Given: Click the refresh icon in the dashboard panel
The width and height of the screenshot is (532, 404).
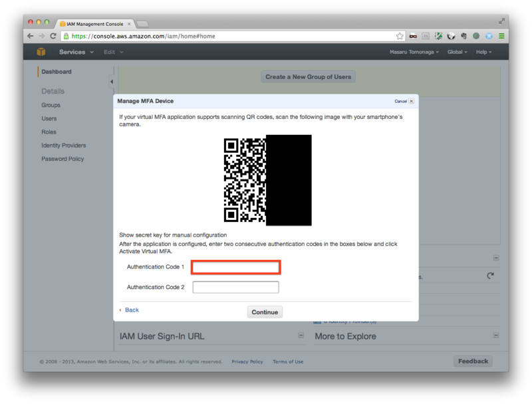Looking at the screenshot, I should coord(490,276).
